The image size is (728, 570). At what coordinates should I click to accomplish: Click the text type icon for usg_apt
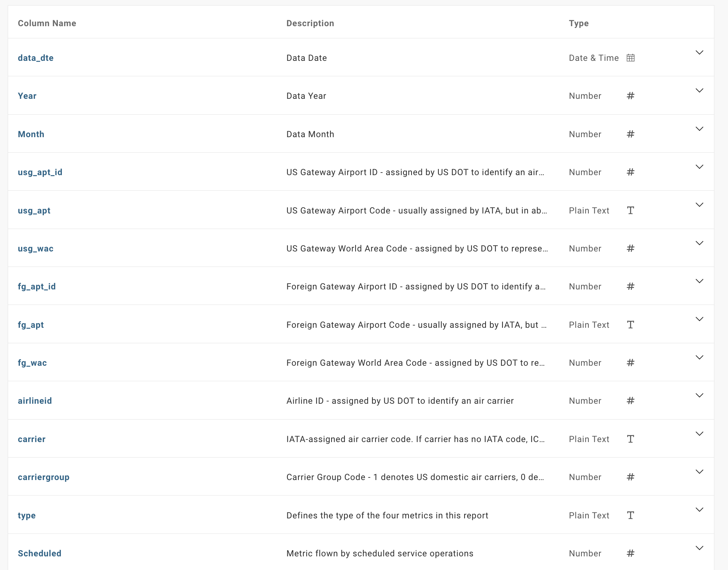click(630, 211)
